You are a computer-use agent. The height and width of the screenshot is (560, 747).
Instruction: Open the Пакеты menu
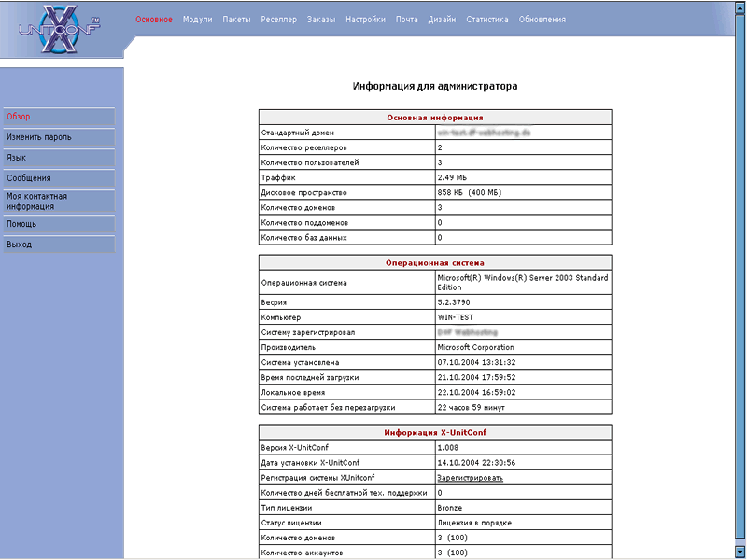point(236,20)
